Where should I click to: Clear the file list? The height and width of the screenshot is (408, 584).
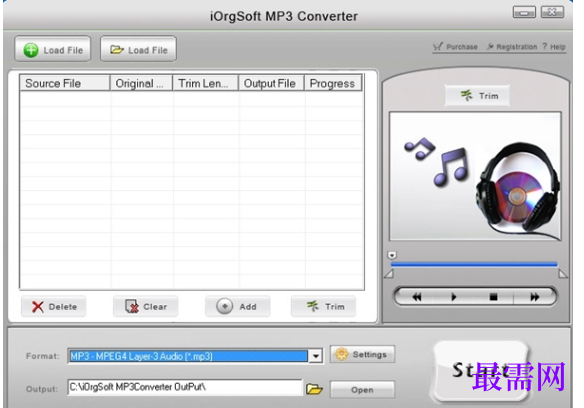(146, 307)
